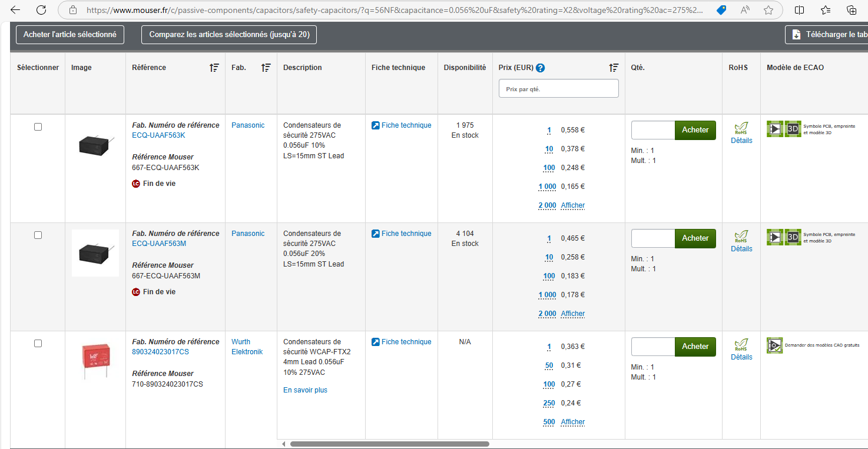Sort by Référence column sort arrow
868x449 pixels.
coord(214,68)
